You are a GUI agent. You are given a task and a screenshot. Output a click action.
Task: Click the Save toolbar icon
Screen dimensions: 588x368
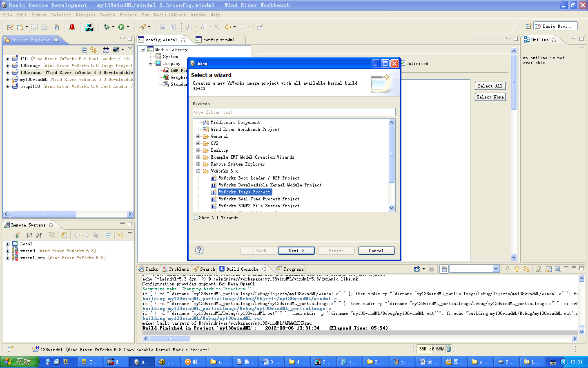point(34,27)
